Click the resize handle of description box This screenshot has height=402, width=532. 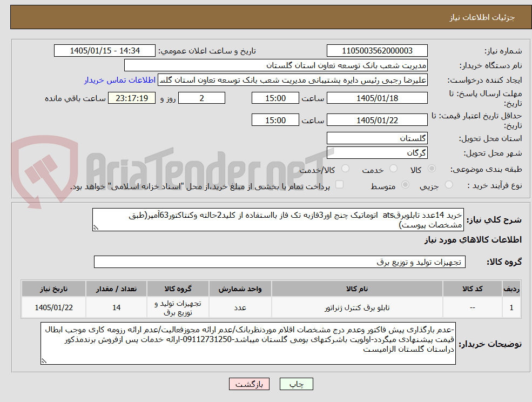[96, 228]
